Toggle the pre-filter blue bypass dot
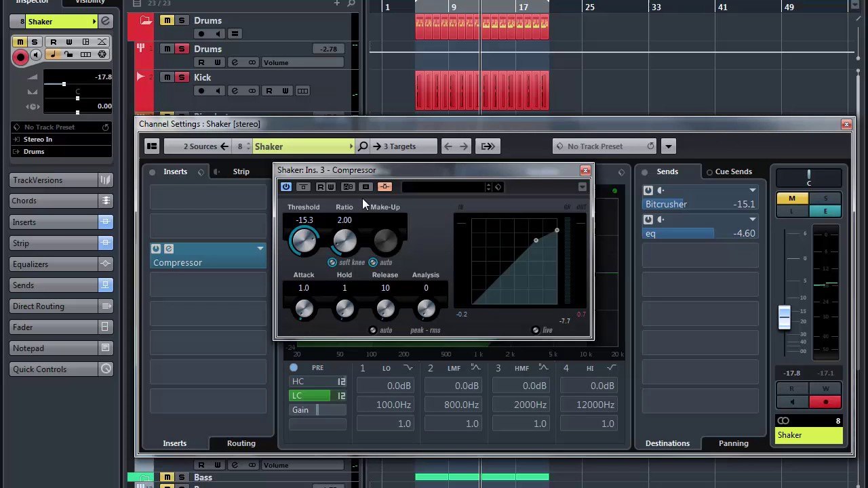Viewport: 868px width, 488px height. (294, 367)
